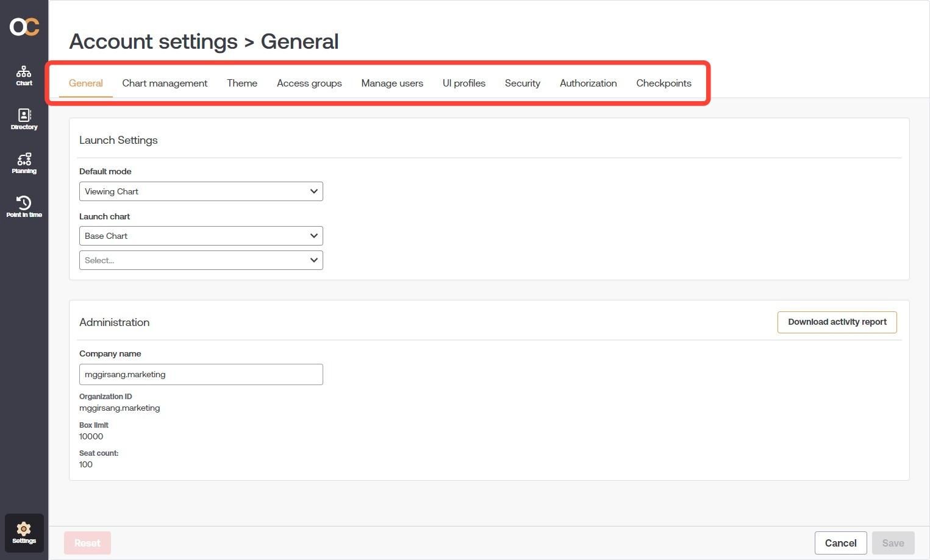Open the UI profiles tab
Viewport: 930px width, 560px height.
coord(464,83)
